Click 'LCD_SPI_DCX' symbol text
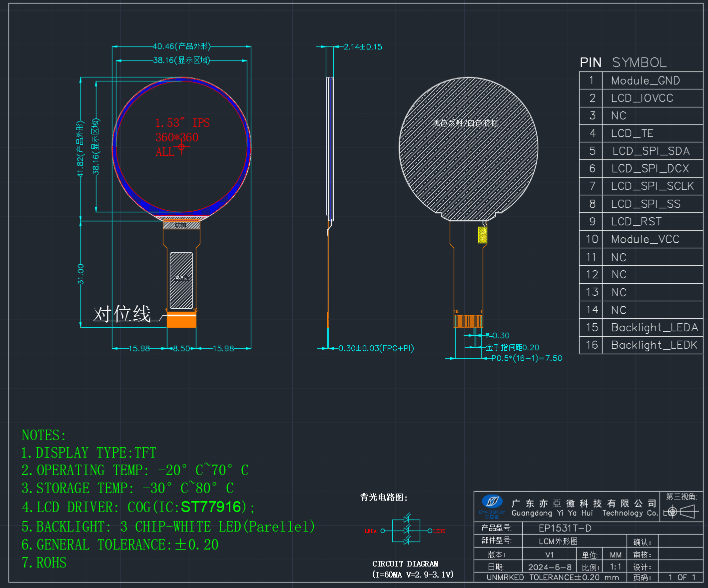The width and height of the screenshot is (708, 588). tap(650, 169)
